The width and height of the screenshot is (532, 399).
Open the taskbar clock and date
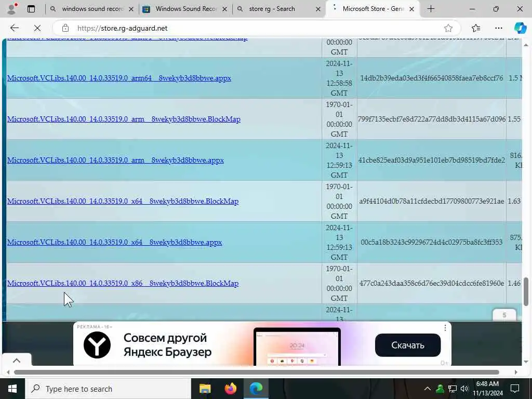pyautogui.click(x=487, y=389)
